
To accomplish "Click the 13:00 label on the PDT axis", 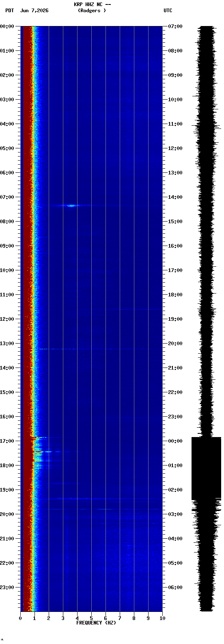I will 7,344.
